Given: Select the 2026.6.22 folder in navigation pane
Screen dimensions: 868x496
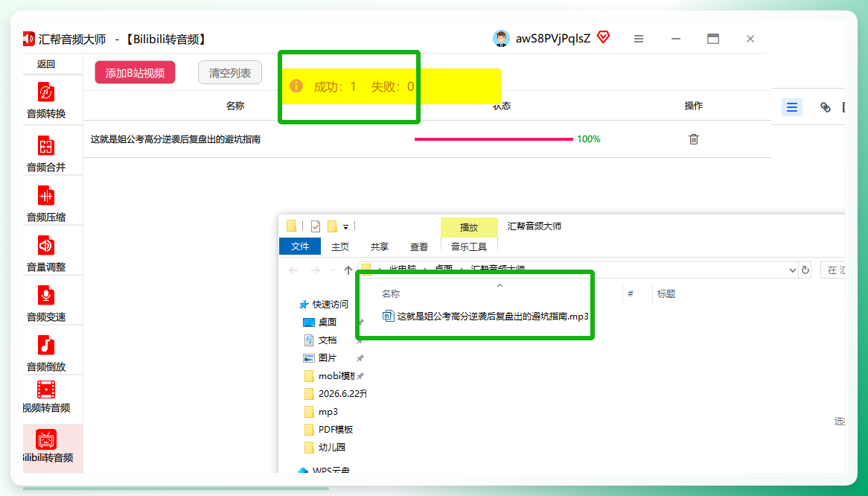Looking at the screenshot, I should tap(336, 393).
